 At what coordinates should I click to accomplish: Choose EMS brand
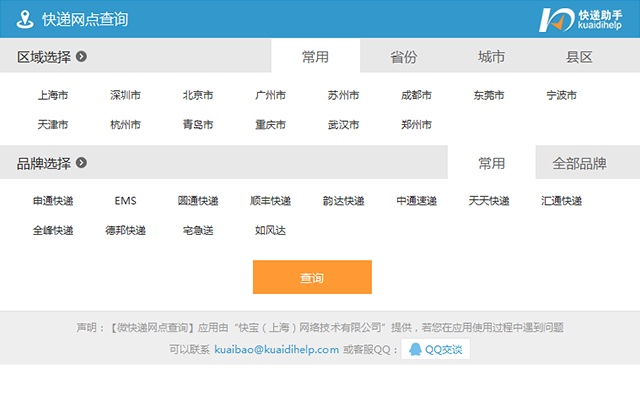[125, 201]
